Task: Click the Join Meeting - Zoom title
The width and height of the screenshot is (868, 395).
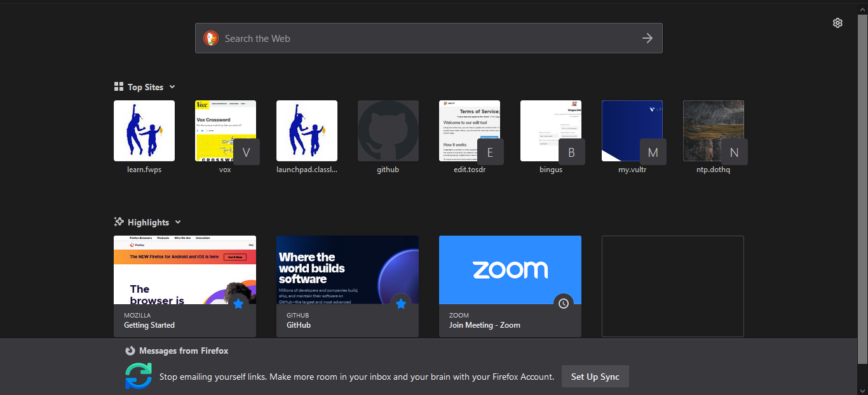Action: tap(485, 325)
